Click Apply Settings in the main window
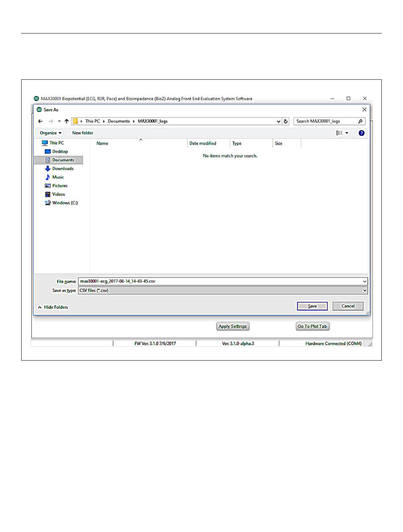403x532 pixels. (x=232, y=326)
